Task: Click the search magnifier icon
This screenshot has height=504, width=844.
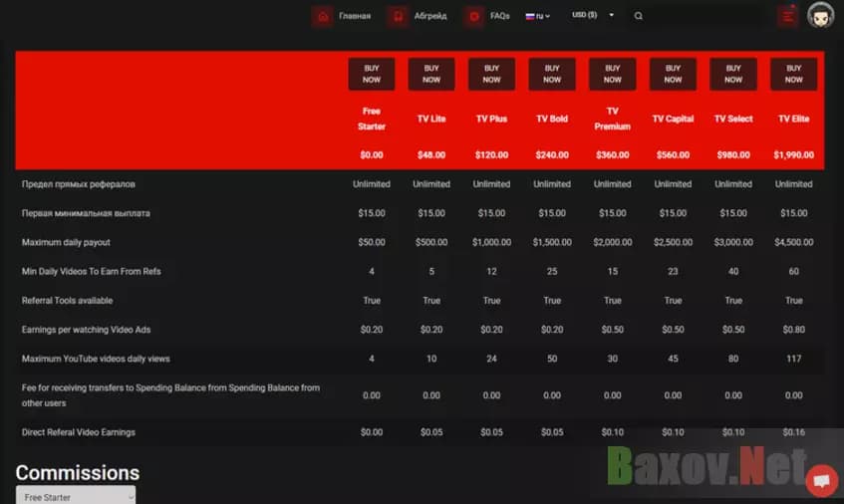Action: pos(639,16)
